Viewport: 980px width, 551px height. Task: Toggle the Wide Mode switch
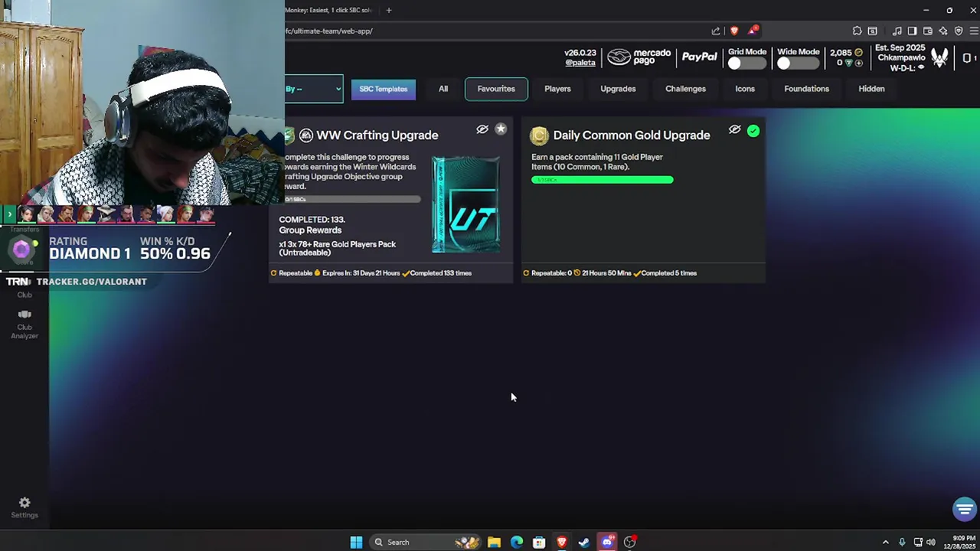pos(796,64)
